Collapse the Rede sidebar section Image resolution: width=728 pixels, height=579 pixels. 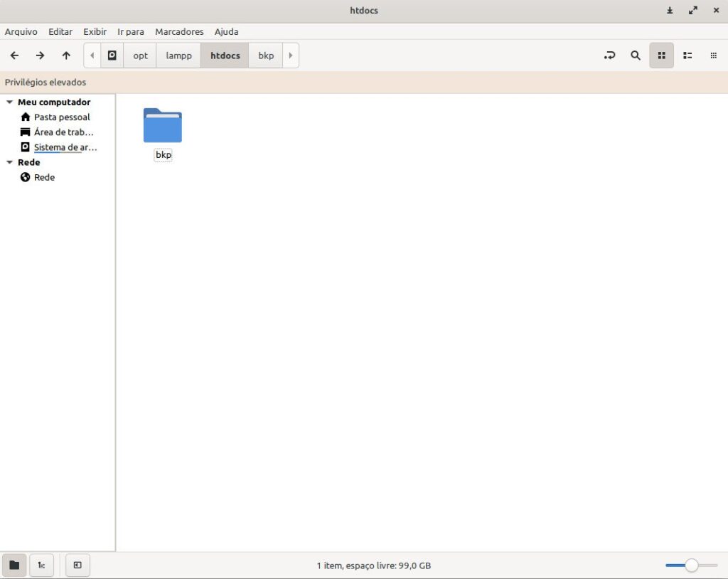(9, 162)
